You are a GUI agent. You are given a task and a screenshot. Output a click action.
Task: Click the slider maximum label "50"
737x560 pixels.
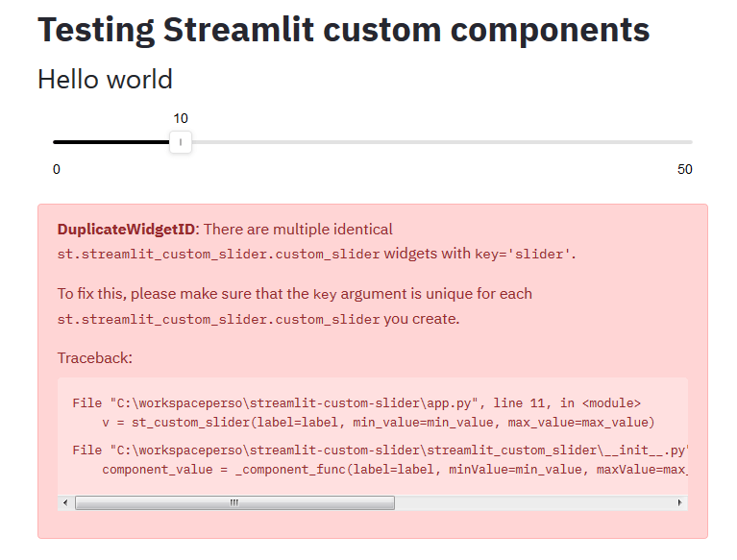pyautogui.click(x=684, y=169)
